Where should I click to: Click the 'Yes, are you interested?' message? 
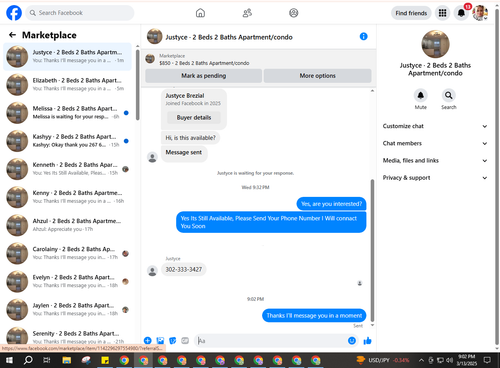click(x=331, y=204)
